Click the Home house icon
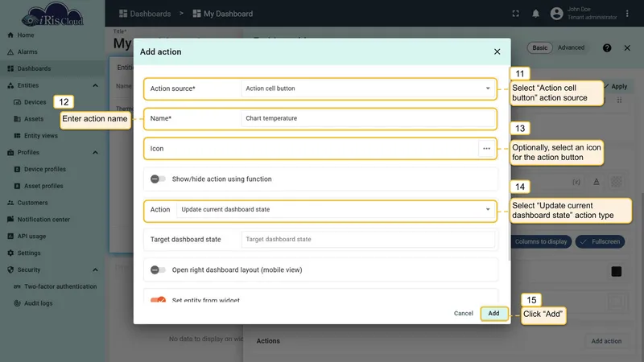This screenshot has width=644, height=362. click(10, 35)
